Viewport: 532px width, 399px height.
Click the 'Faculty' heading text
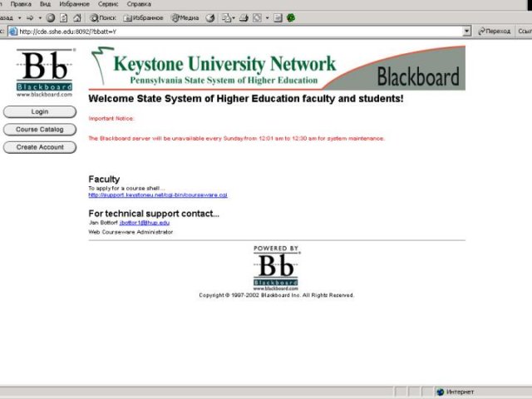pos(104,180)
